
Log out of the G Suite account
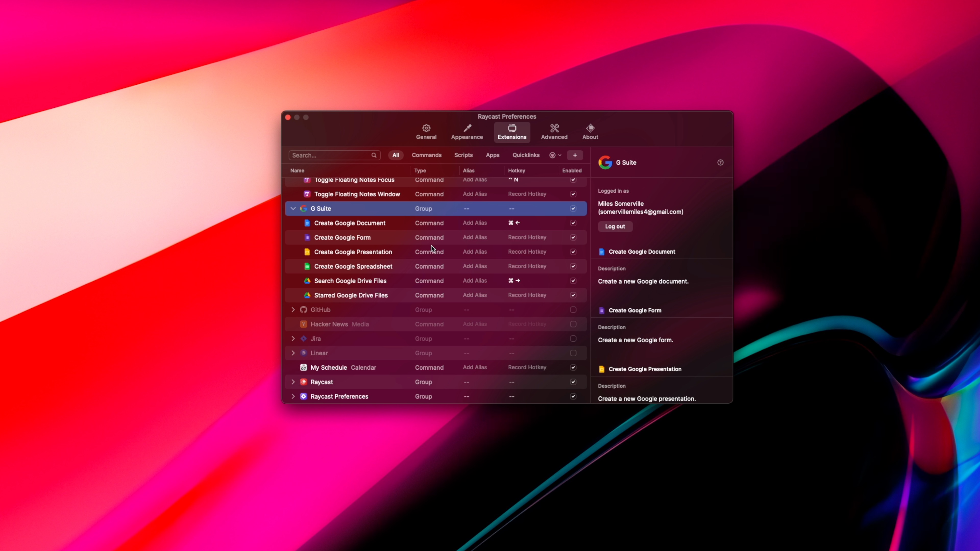click(x=615, y=226)
